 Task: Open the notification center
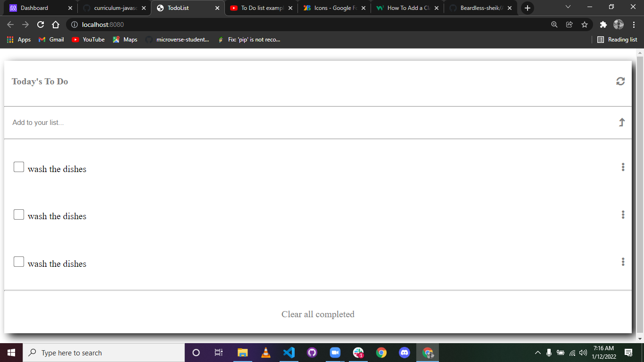[x=628, y=353]
